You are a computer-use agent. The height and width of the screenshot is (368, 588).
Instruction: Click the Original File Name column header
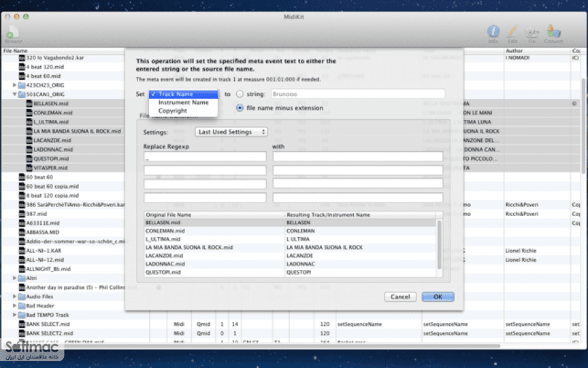(214, 215)
